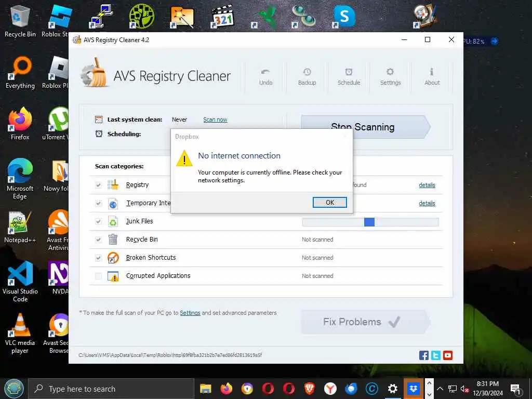532x399 pixels.
Task: Click the Broken Shortcuts icon
Action: coord(113,258)
